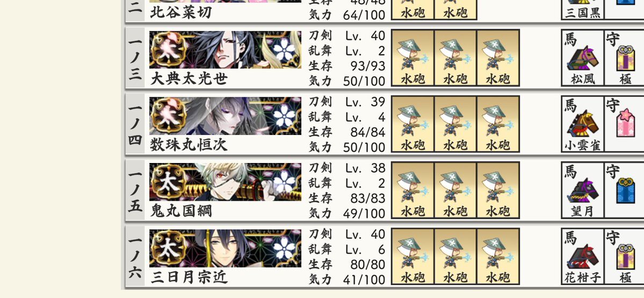The width and height of the screenshot is (644, 298).
Task: Select 大典太光世's third 水砲 troop slot
Action: point(498,58)
